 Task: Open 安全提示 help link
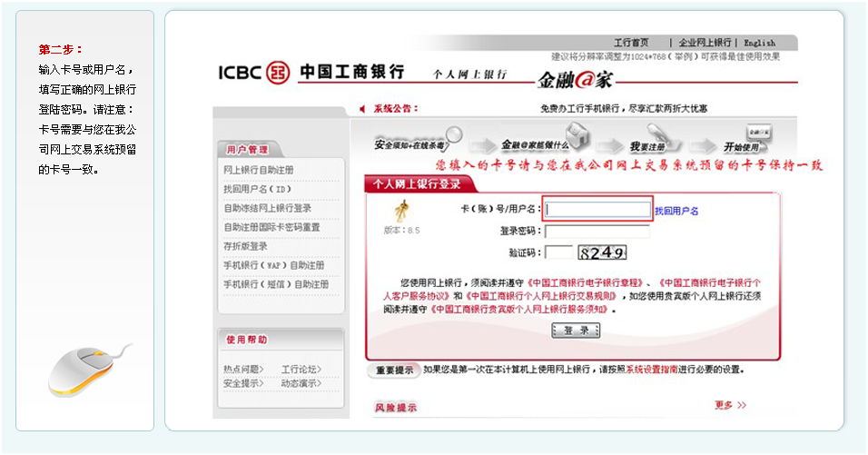coord(243,383)
